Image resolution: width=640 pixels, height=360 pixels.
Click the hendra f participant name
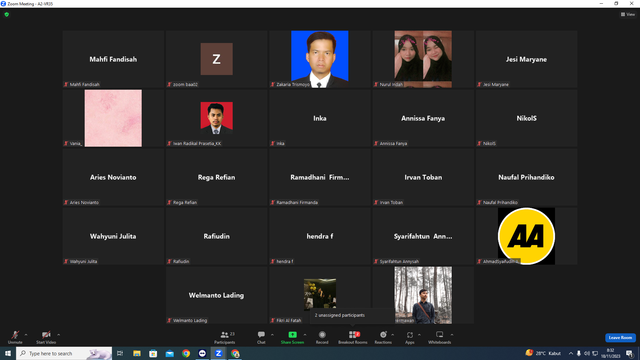[320, 236]
